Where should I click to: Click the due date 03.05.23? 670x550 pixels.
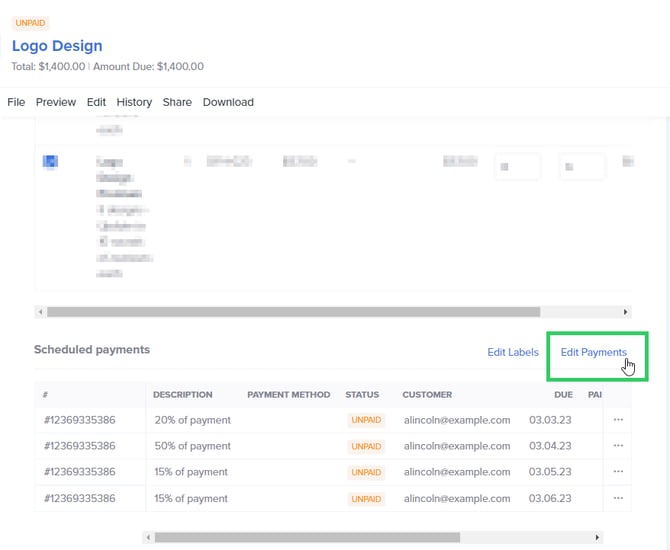coord(550,472)
